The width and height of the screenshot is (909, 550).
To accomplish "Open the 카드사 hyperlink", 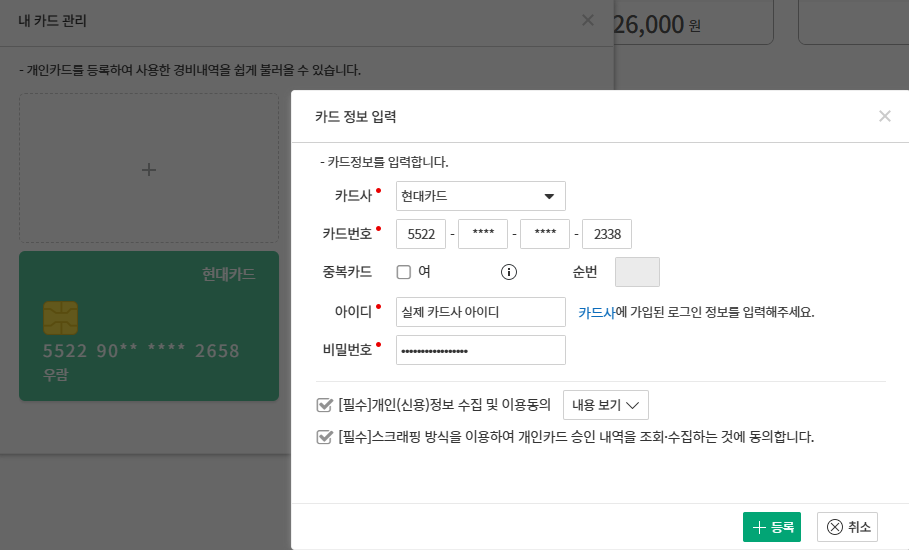I will (x=596, y=312).
